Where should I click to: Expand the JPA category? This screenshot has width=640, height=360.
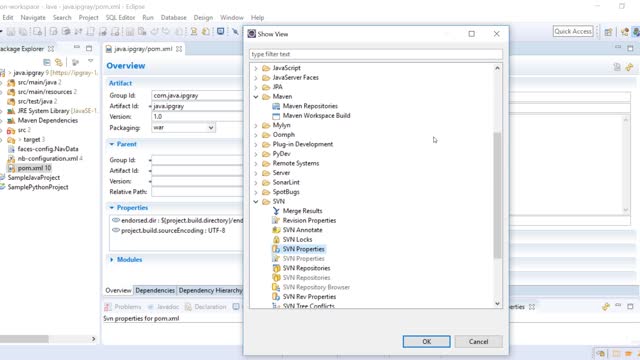coord(256,87)
